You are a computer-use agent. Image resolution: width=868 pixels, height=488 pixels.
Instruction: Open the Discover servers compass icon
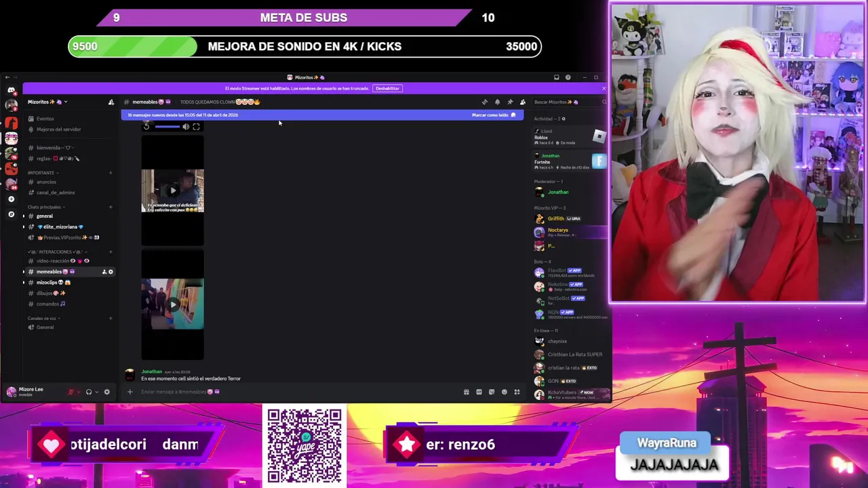11,214
